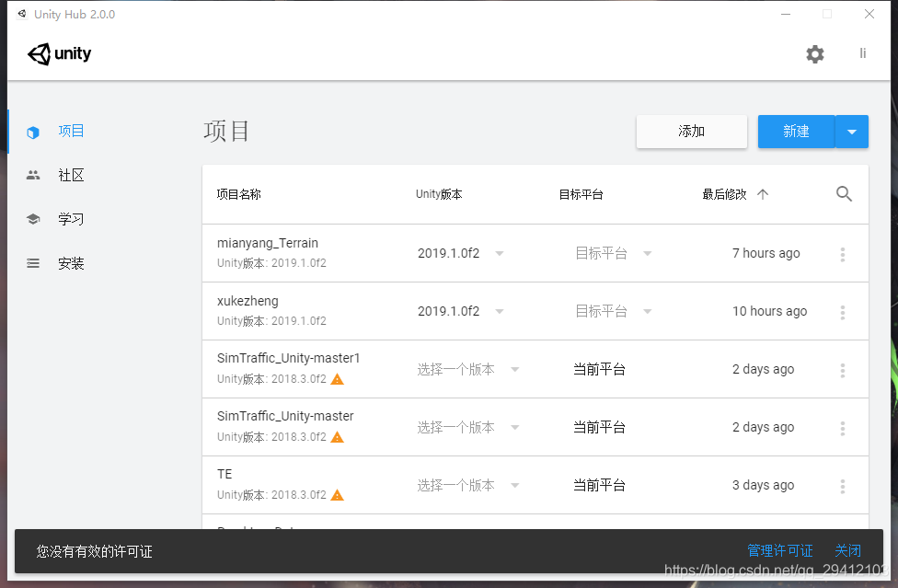Screen dimensions: 898x588
Task: Click the 10 hours ago timestamp
Action: point(769,311)
